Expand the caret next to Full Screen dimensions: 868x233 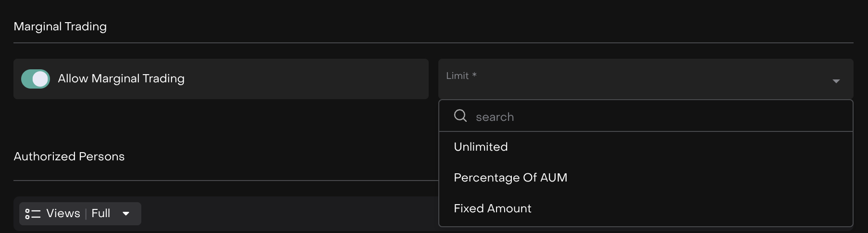click(126, 214)
